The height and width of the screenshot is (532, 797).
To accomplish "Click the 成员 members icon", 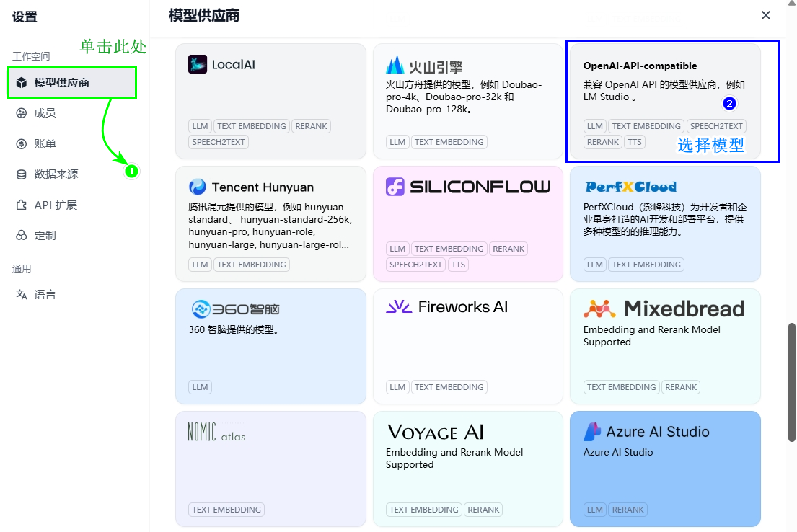I will pos(22,113).
